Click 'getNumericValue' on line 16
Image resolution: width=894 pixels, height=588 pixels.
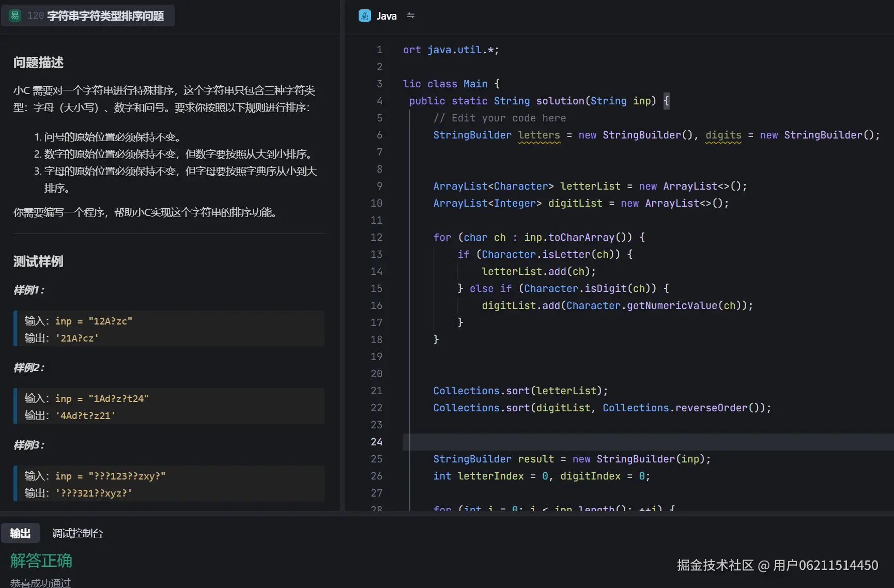click(x=672, y=306)
